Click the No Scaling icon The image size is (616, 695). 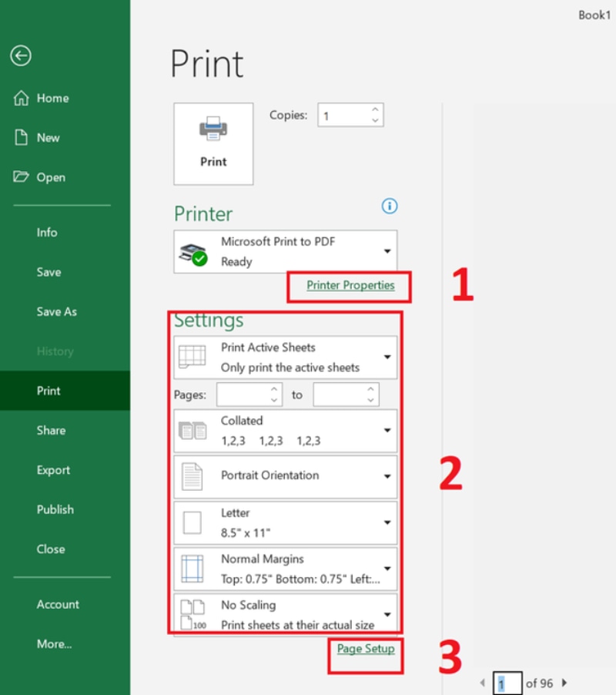(194, 614)
